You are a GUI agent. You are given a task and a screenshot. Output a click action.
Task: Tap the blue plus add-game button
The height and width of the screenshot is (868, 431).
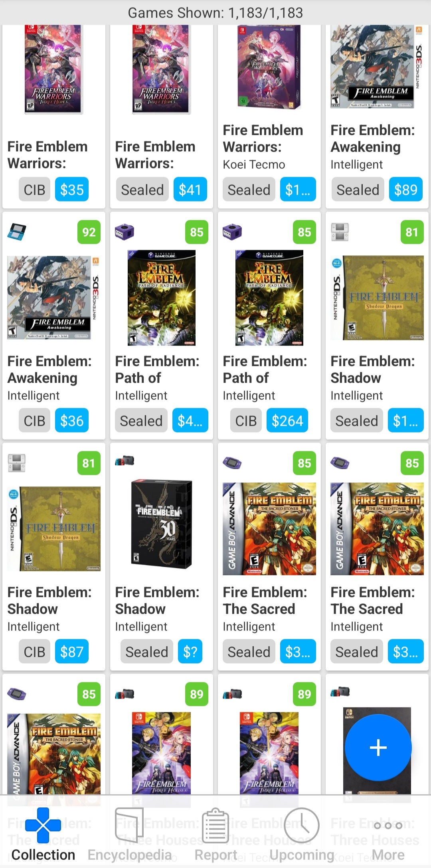click(378, 747)
